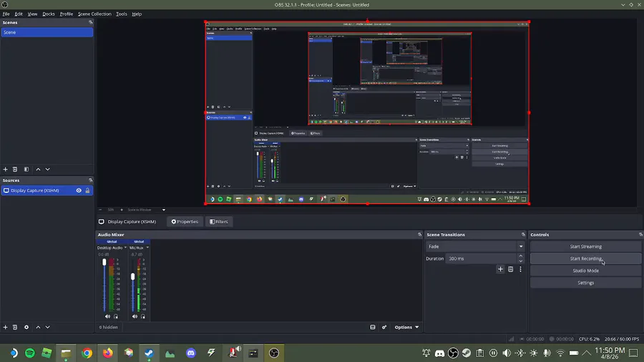The image size is (644, 362).
Task: Switch Audio Mixer layout icon
Action: click(x=373, y=327)
